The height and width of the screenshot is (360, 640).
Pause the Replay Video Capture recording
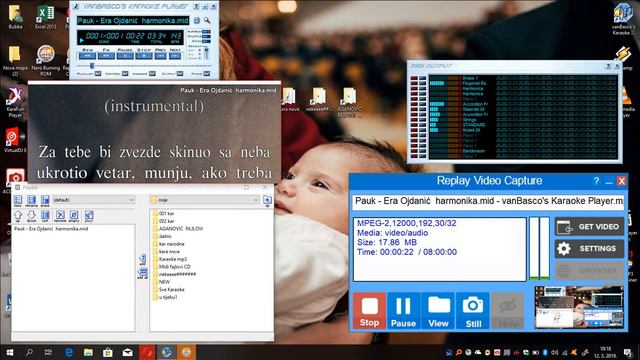click(x=403, y=311)
